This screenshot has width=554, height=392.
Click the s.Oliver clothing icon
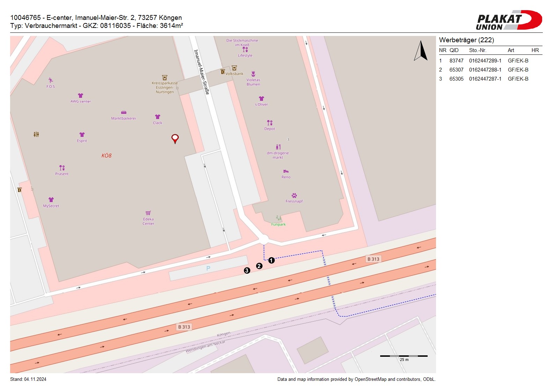pos(261,98)
